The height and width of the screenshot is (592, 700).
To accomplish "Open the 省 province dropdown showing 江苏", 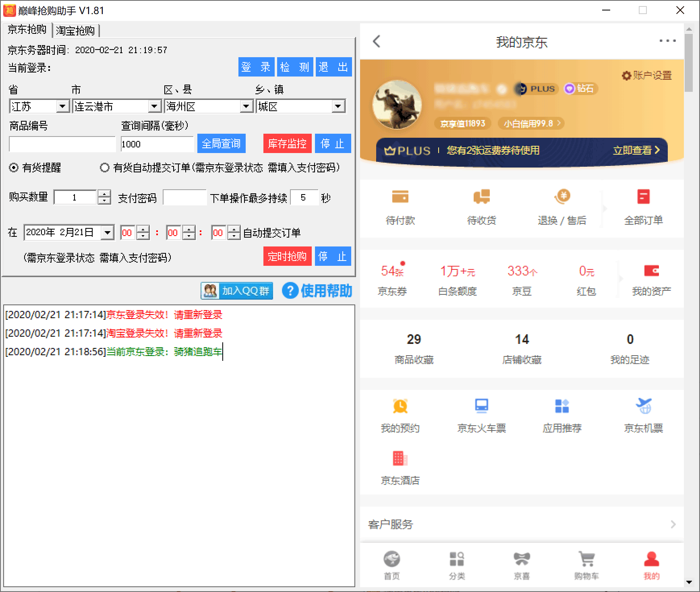I will point(39,106).
